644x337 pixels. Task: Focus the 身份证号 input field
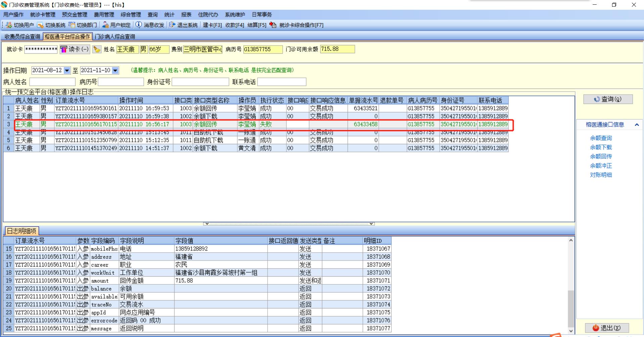tap(200, 82)
